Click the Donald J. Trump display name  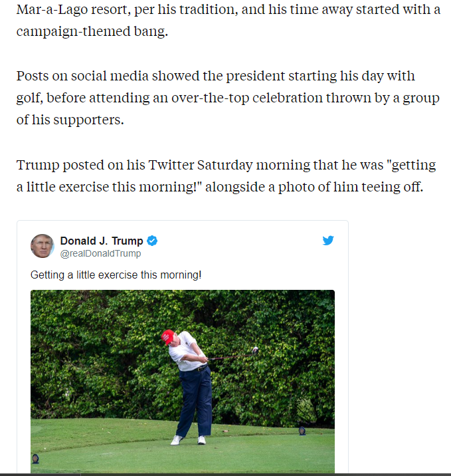point(101,241)
